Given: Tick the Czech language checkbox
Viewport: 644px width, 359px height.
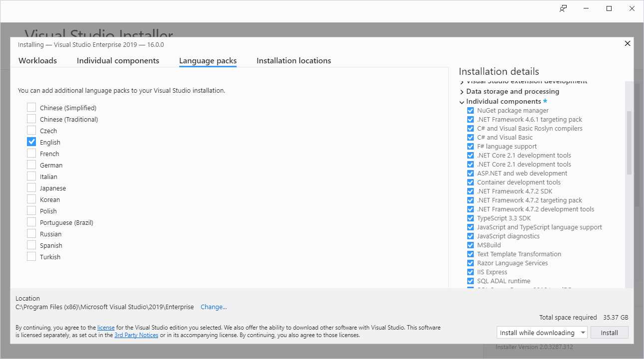Looking at the screenshot, I should (31, 130).
